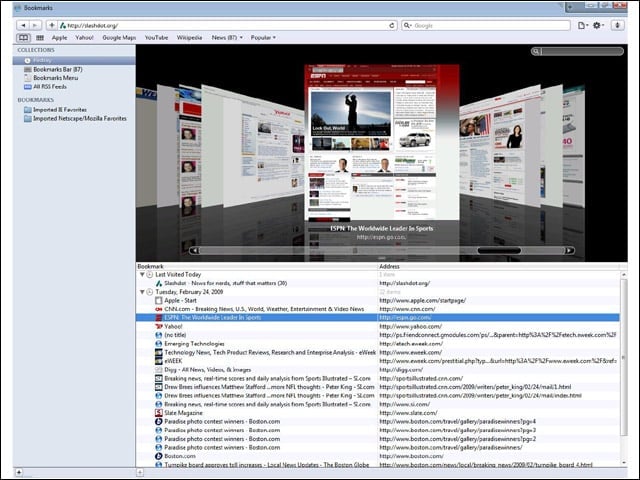640x480 pixels.
Task: Collapse the Last Visited Today group
Action: tap(142, 275)
